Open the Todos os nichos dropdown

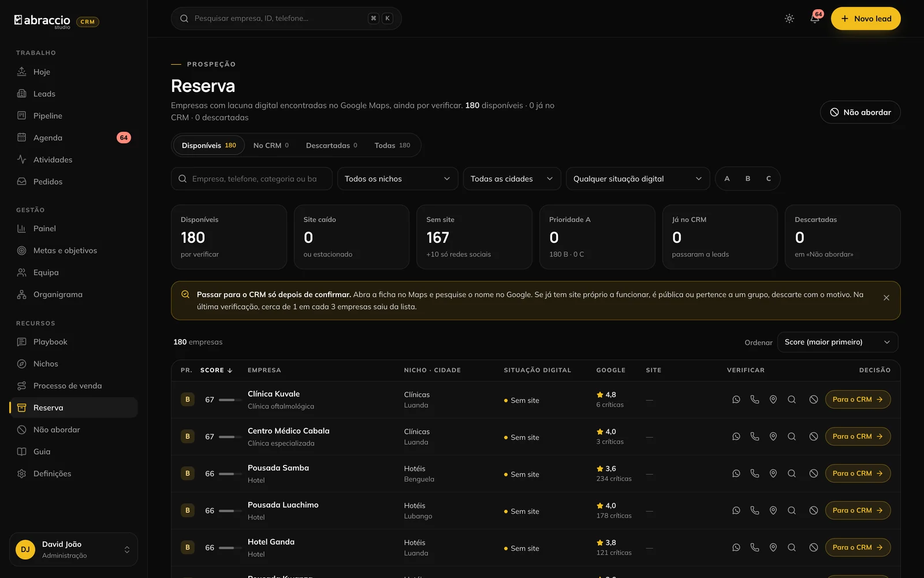397,179
